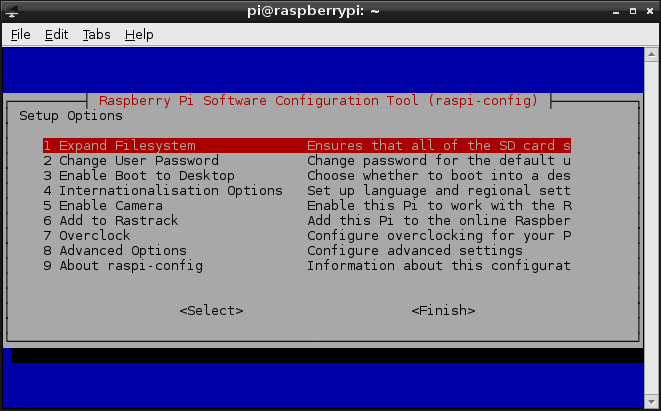Select '7 Overclock' option
This screenshot has height=411, width=661.
pyautogui.click(x=87, y=236)
